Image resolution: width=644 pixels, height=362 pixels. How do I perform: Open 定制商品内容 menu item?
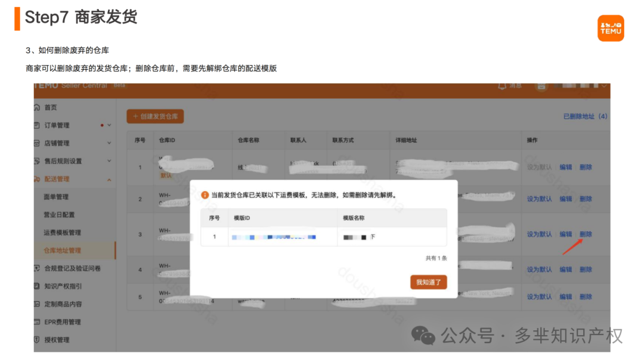coord(63,304)
